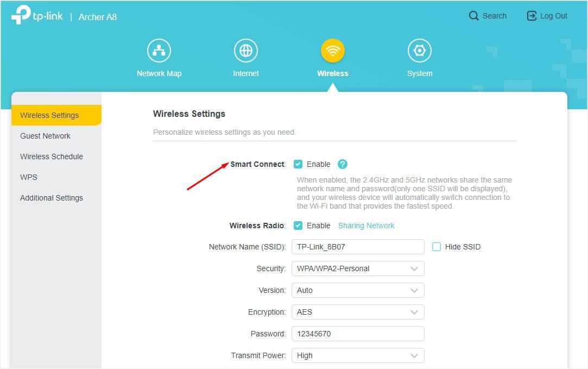Click the Search magnifier icon
Image resolution: width=588 pixels, height=369 pixels.
tap(473, 16)
